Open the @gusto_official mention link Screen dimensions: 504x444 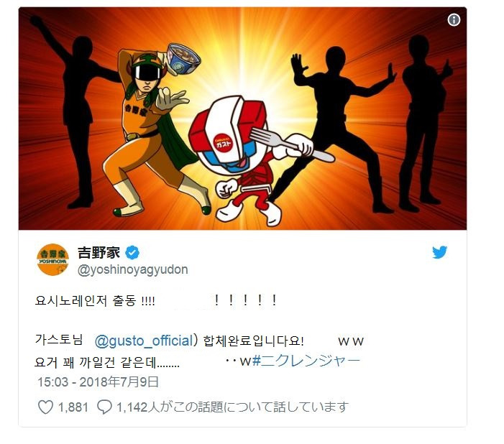[x=144, y=341]
